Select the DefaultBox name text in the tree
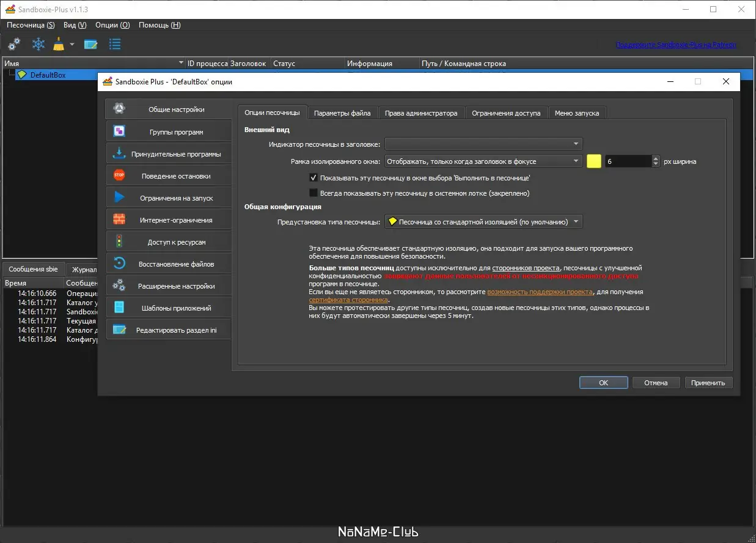Image resolution: width=756 pixels, height=543 pixels. [48, 75]
